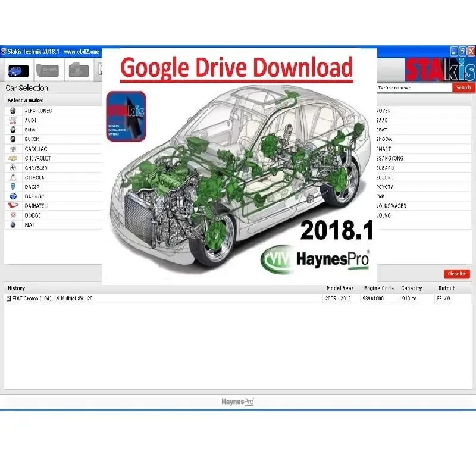Click the Dodge logo icon

pyautogui.click(x=12, y=215)
